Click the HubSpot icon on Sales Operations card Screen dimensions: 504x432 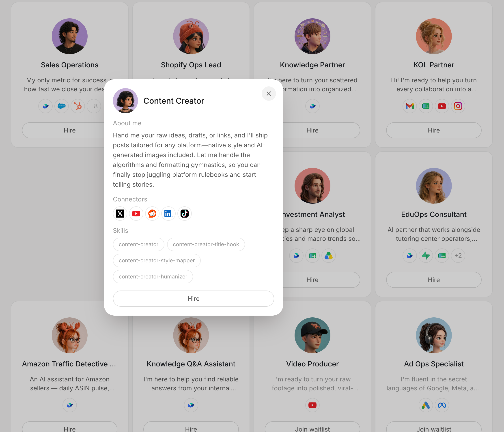coord(78,106)
